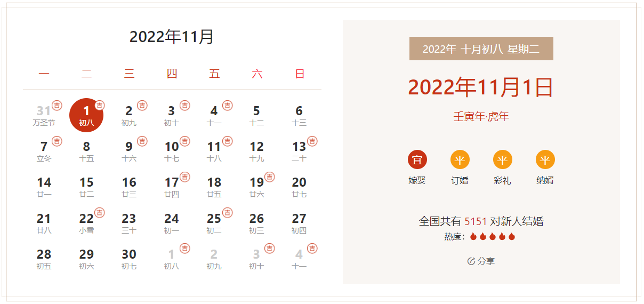
Task: Select November 26 初三 date
Action: click(257, 223)
